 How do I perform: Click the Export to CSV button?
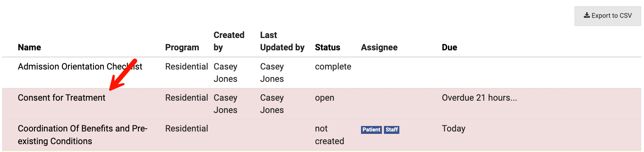[x=607, y=16]
